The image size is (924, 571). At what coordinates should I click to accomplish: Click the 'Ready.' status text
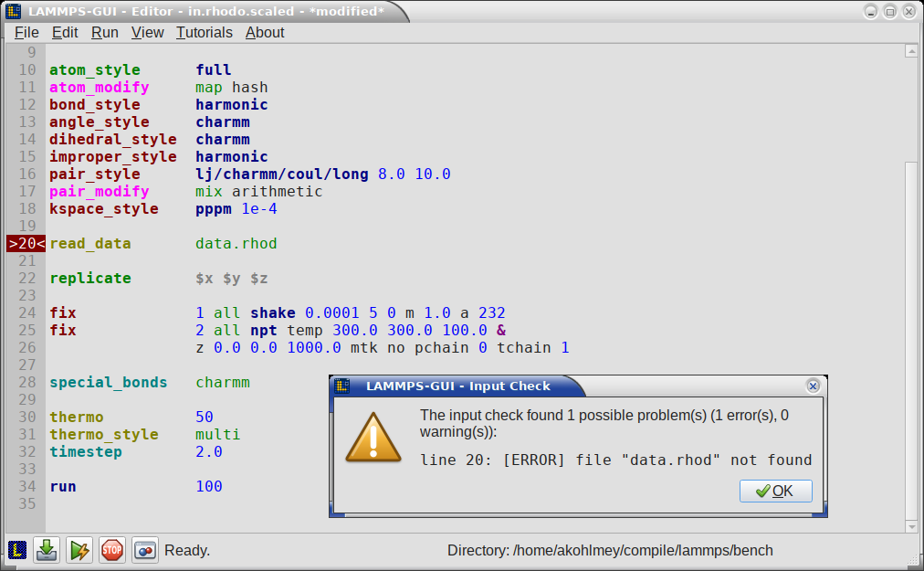[187, 550]
